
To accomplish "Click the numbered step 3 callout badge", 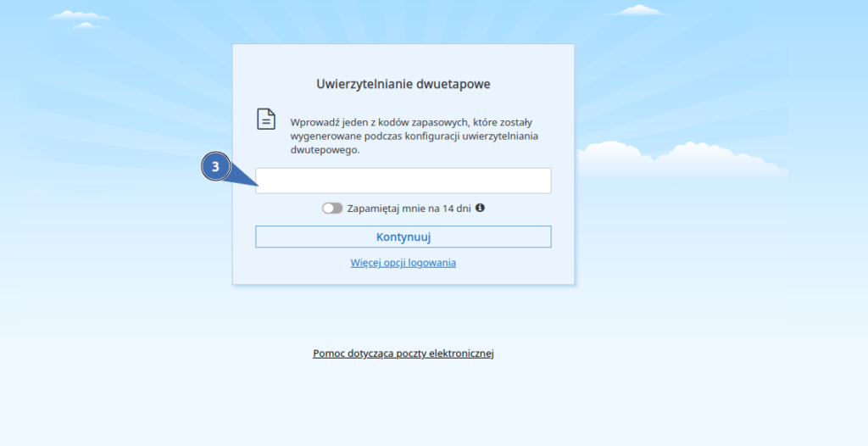I will click(215, 168).
